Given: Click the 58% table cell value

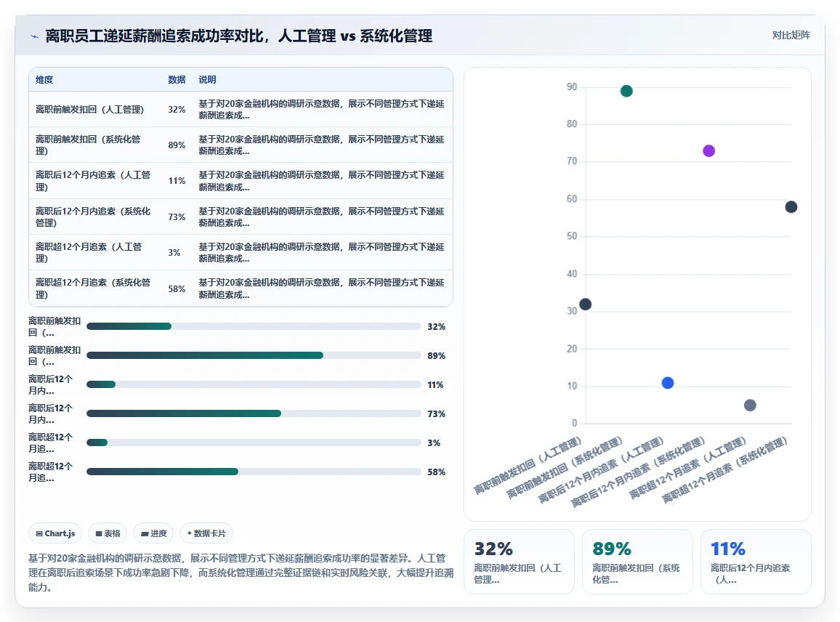Looking at the screenshot, I should (177, 288).
